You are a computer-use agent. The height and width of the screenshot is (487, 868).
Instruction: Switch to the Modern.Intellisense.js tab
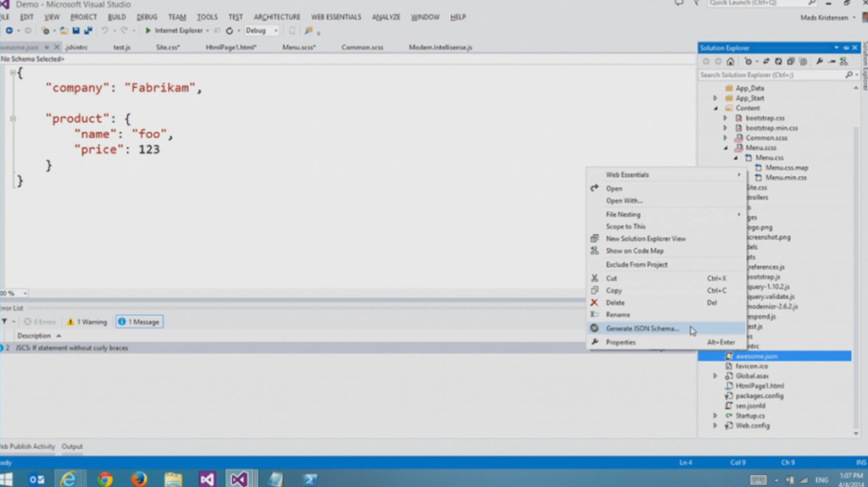[x=440, y=47]
